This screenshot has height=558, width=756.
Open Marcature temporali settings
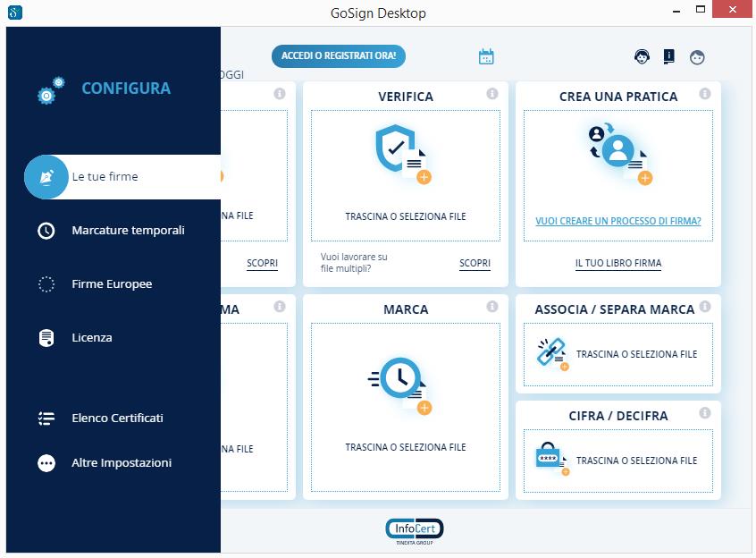pos(128,231)
